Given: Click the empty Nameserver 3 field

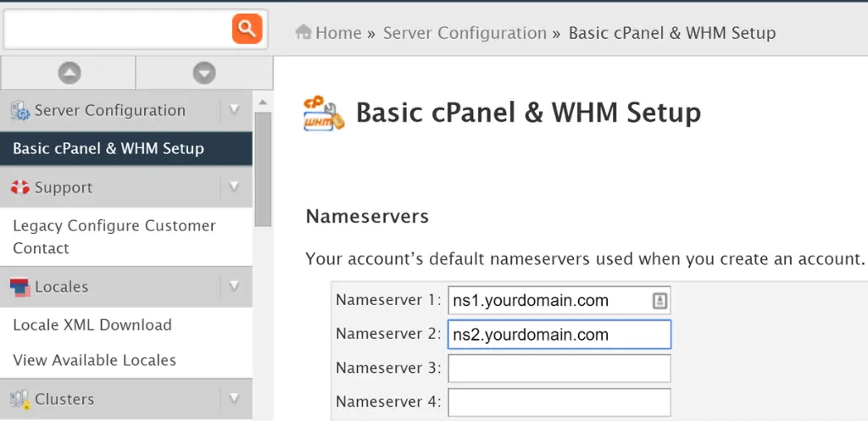Looking at the screenshot, I should pyautogui.click(x=559, y=368).
